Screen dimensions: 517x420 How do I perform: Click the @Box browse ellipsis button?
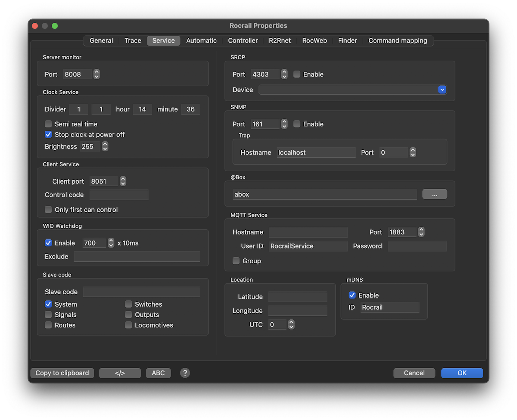tap(434, 195)
